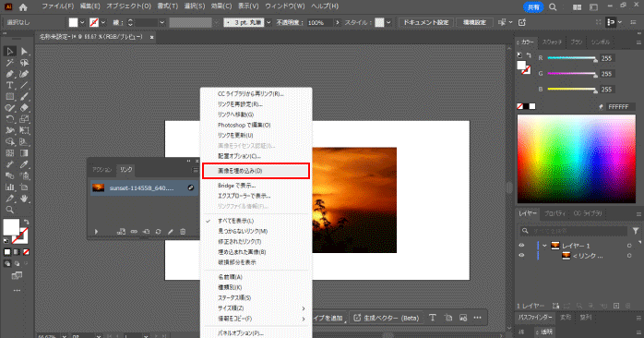The width and height of the screenshot is (644, 338).
Task: Collapse the レイヤー 1 layer chevron
Action: point(544,246)
